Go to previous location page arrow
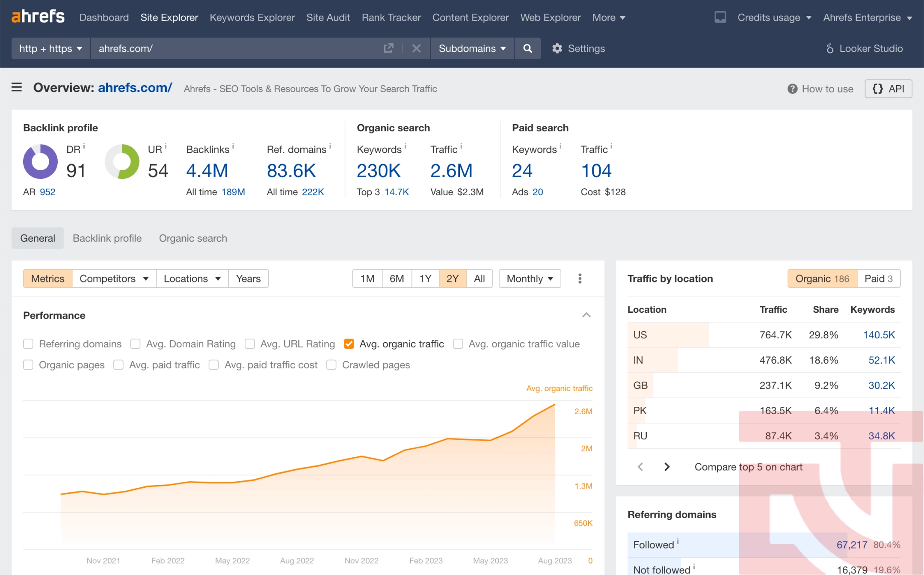Screen dimensions: 924x575 click(x=640, y=467)
